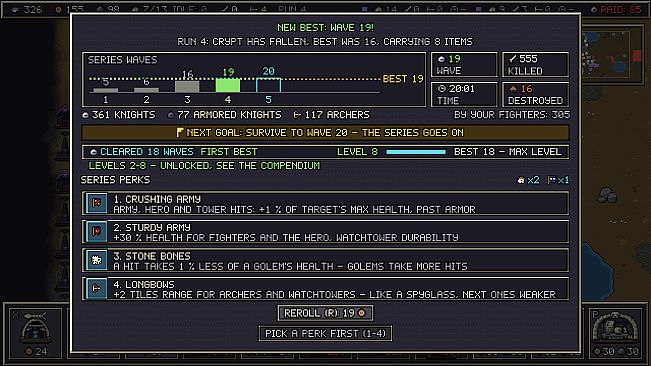The image size is (651, 366).
Task: Click the grey run 3 bar labeled 16
Action: point(187,86)
